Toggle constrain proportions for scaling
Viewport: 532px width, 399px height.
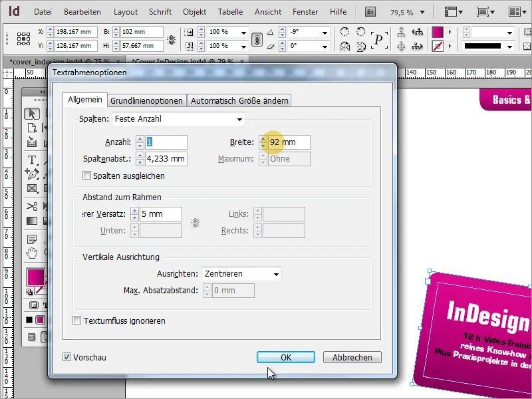pyautogui.click(x=257, y=40)
